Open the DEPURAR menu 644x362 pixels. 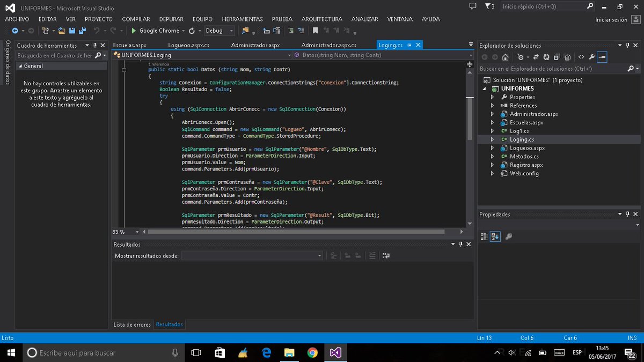point(171,19)
